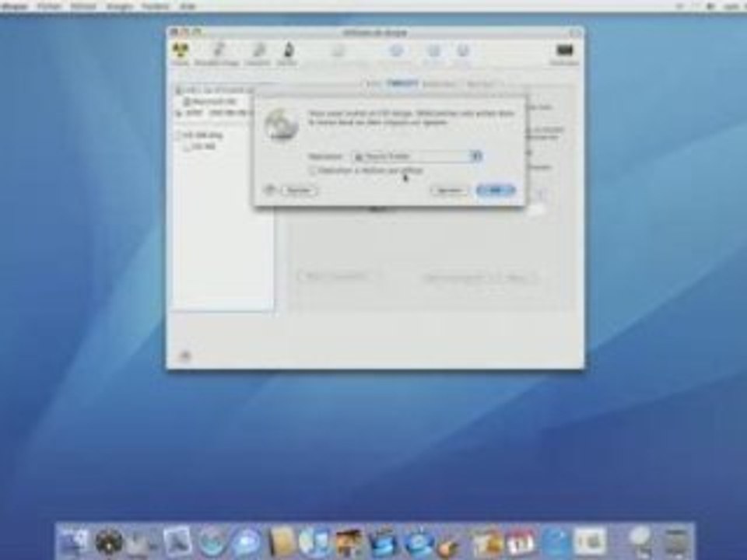The width and height of the screenshot is (747, 560).
Task: Select Macintosh HD in the sidebar
Action: (210, 101)
